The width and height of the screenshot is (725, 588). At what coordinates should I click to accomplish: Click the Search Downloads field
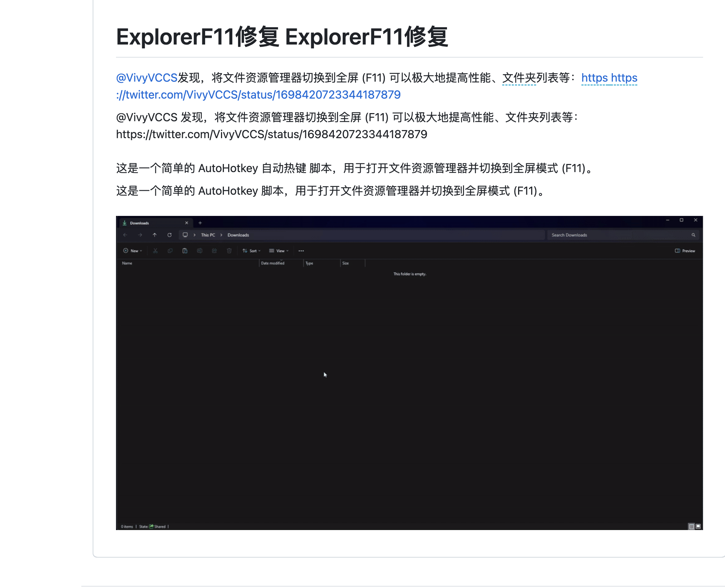tap(623, 235)
